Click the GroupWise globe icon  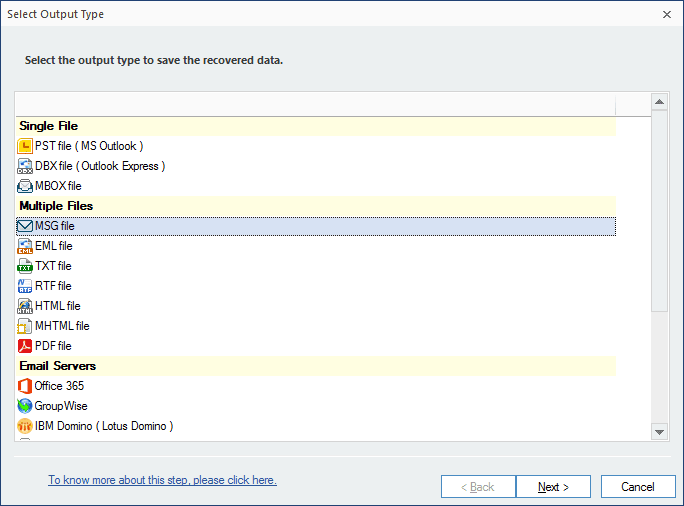click(25, 406)
